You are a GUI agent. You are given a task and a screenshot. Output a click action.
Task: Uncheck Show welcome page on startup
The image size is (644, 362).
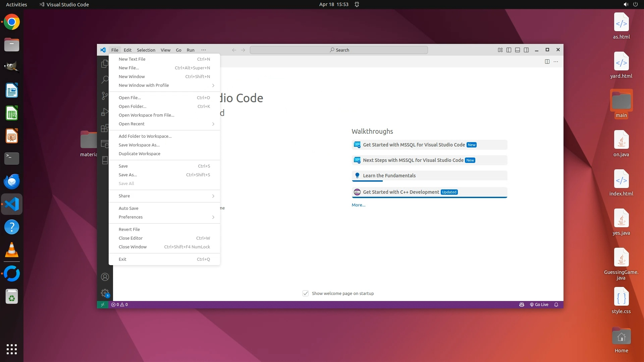[x=306, y=293]
